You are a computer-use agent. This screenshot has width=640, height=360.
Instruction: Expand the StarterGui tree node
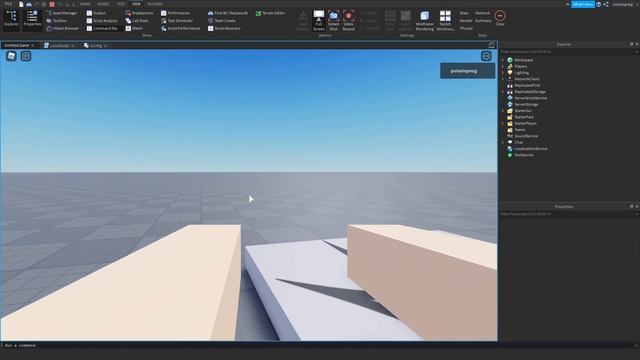(x=503, y=111)
